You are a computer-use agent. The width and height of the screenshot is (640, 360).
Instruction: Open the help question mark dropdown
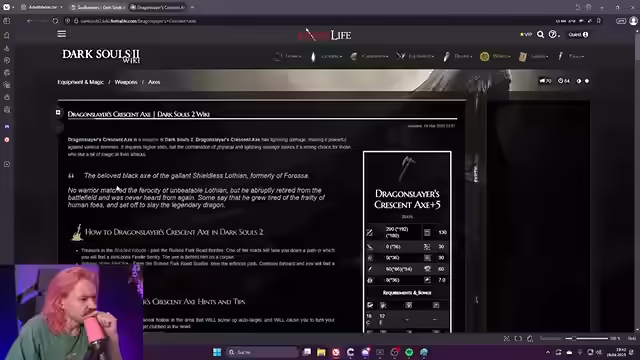pos(553,35)
